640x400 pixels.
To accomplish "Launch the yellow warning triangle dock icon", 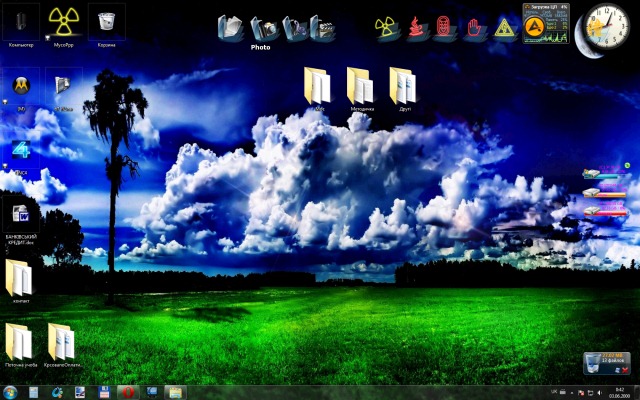I will tap(504, 29).
